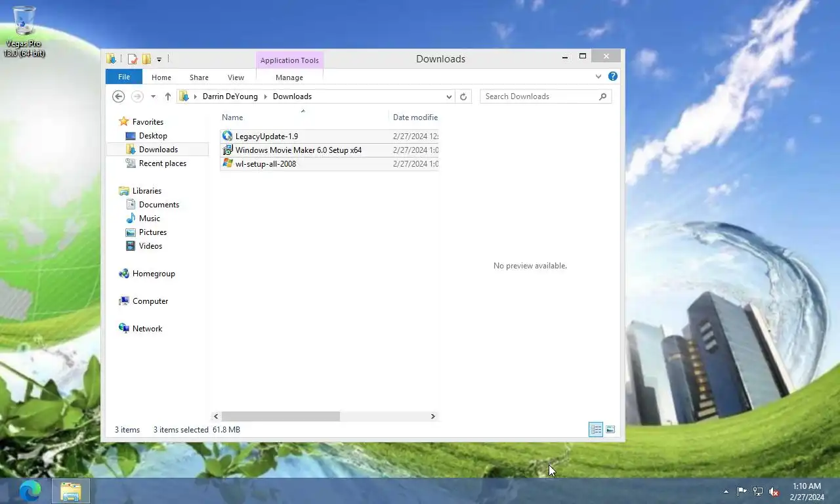Click the Forward arrow button

137,96
